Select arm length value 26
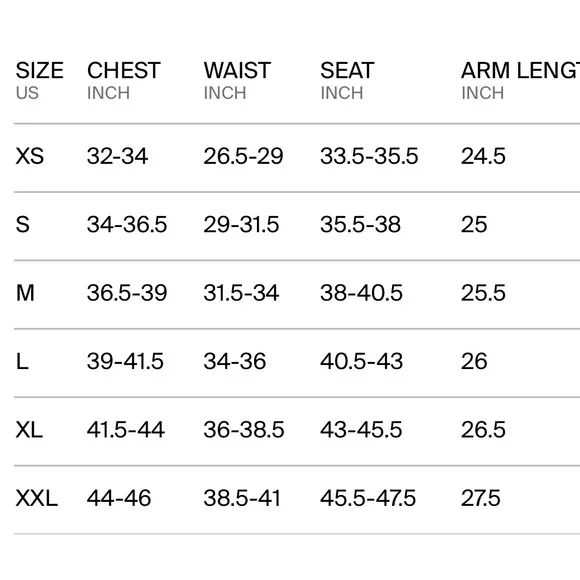580x580 pixels. [x=474, y=361]
